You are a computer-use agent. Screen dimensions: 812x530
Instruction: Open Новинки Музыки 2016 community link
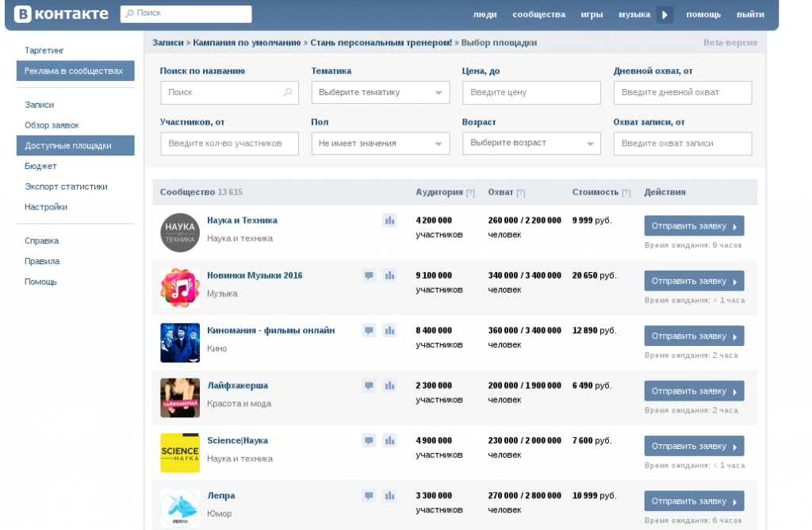click(255, 275)
